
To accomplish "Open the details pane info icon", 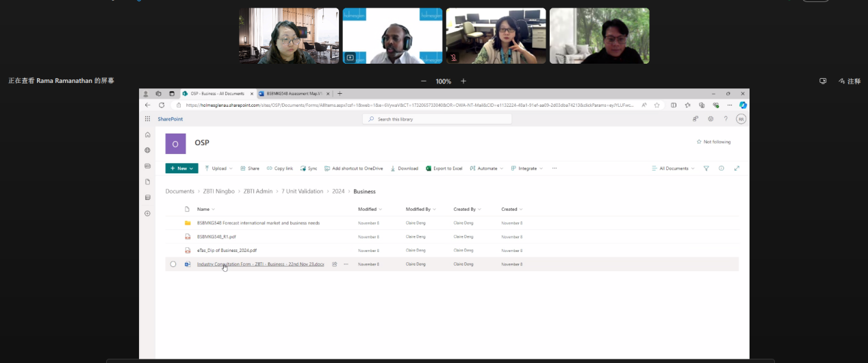I will point(722,168).
